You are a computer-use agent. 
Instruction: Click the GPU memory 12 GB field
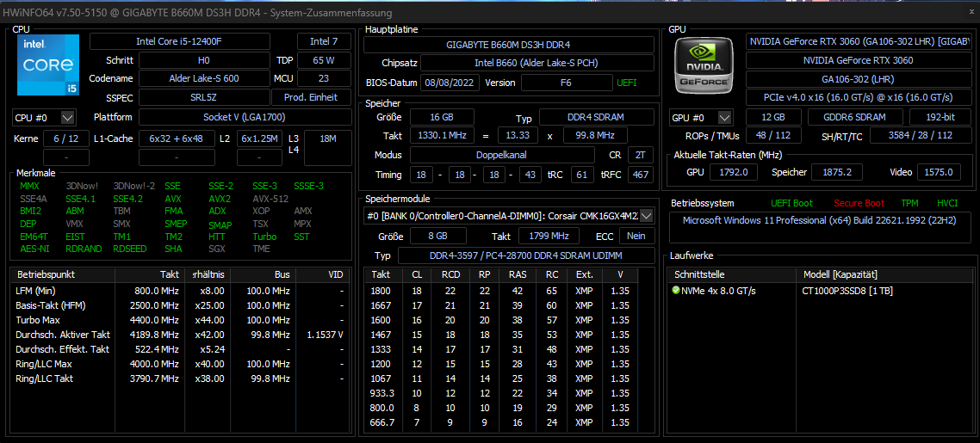(x=773, y=117)
